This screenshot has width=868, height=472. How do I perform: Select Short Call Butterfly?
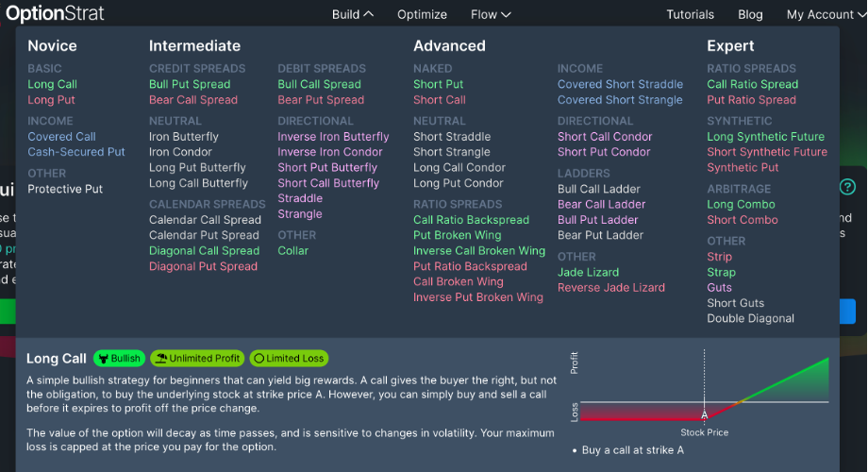[328, 183]
